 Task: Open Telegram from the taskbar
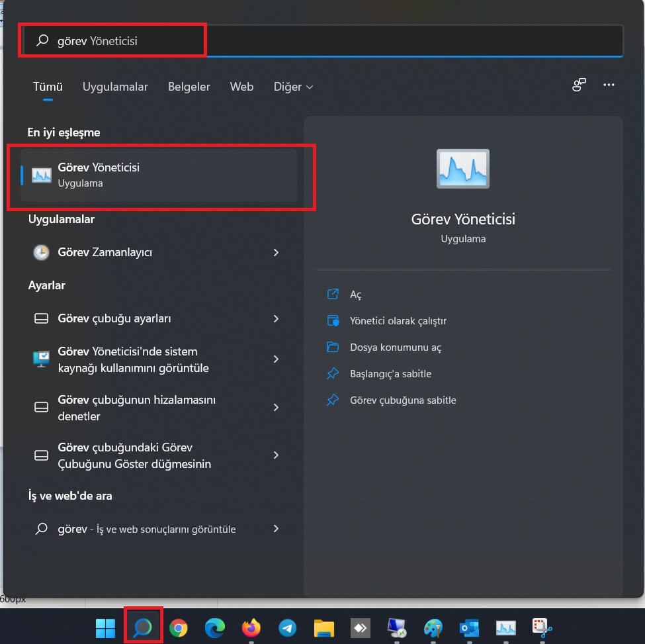[287, 627]
